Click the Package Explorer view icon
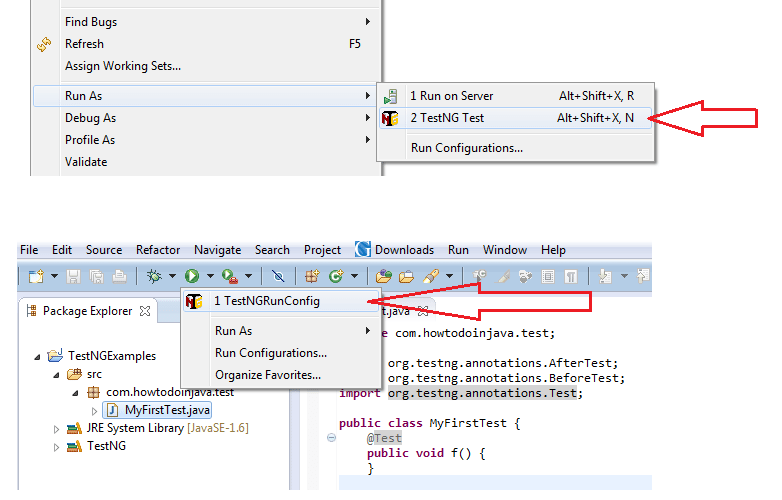Screen dimensions: 782x500 [31, 311]
